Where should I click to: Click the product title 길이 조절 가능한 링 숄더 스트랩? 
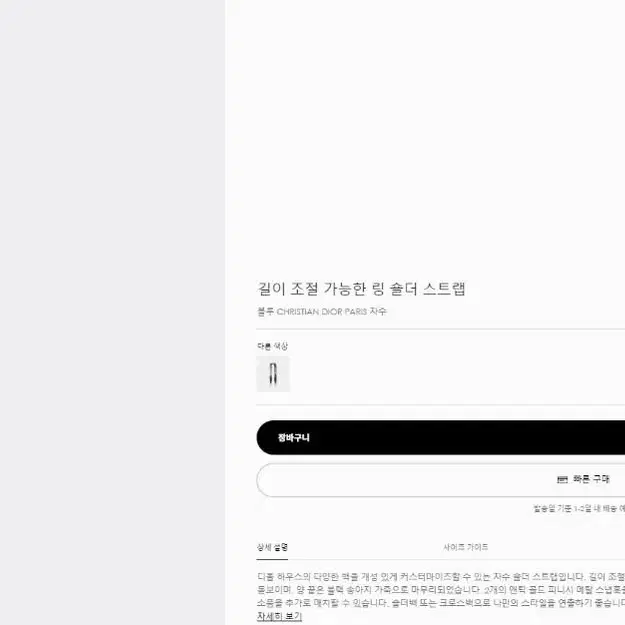(x=362, y=289)
